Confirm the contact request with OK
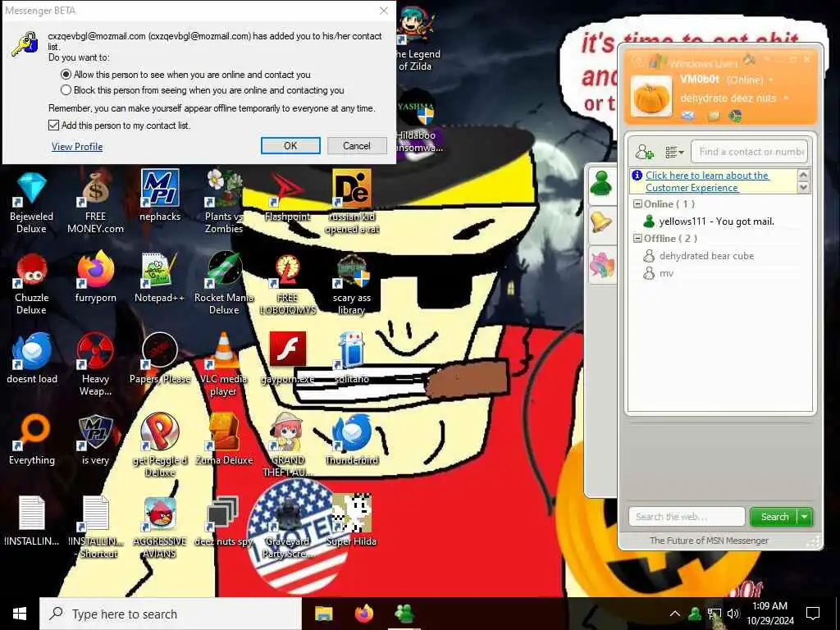 [290, 146]
